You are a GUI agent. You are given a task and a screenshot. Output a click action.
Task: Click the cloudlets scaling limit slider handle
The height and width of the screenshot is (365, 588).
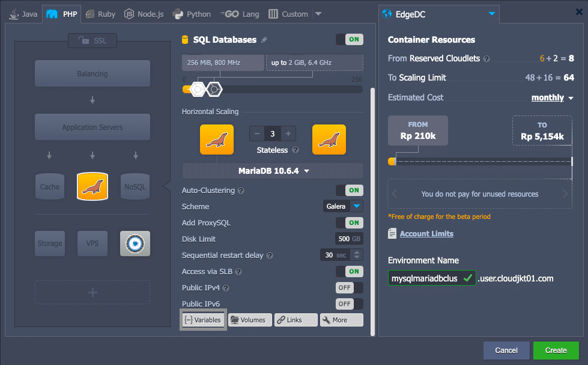(214, 89)
